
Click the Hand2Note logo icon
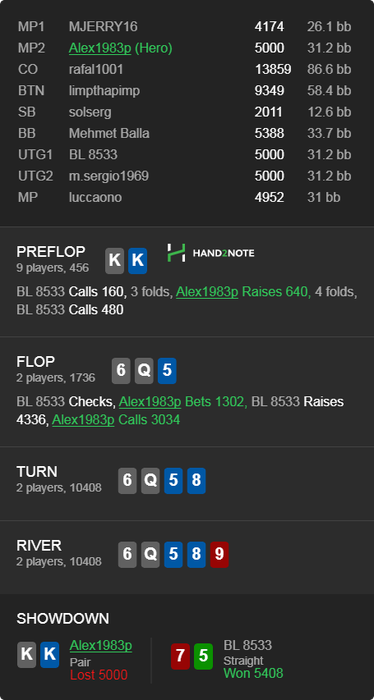tap(176, 253)
